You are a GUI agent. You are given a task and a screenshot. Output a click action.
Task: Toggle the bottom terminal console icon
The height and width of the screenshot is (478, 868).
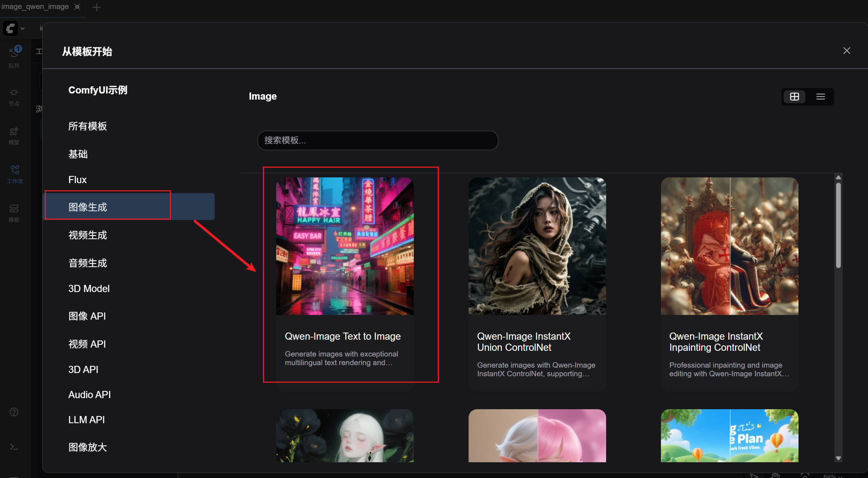(14, 447)
